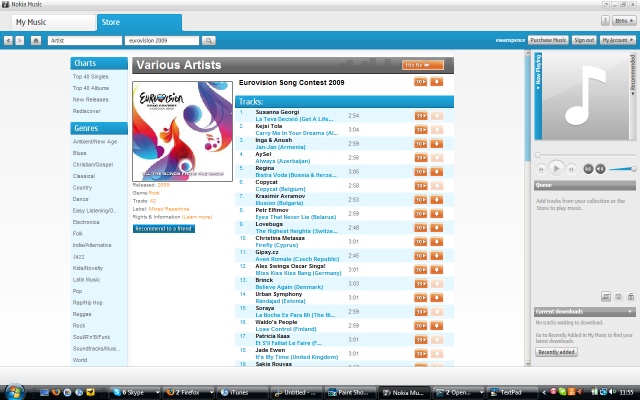
Task: Open the Learn more rights link
Action: [197, 217]
